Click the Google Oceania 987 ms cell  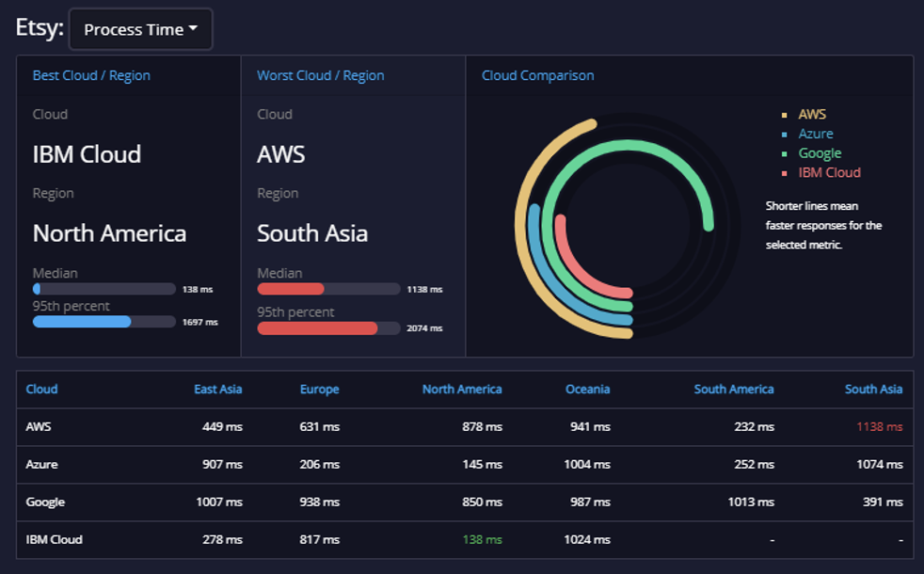click(590, 502)
